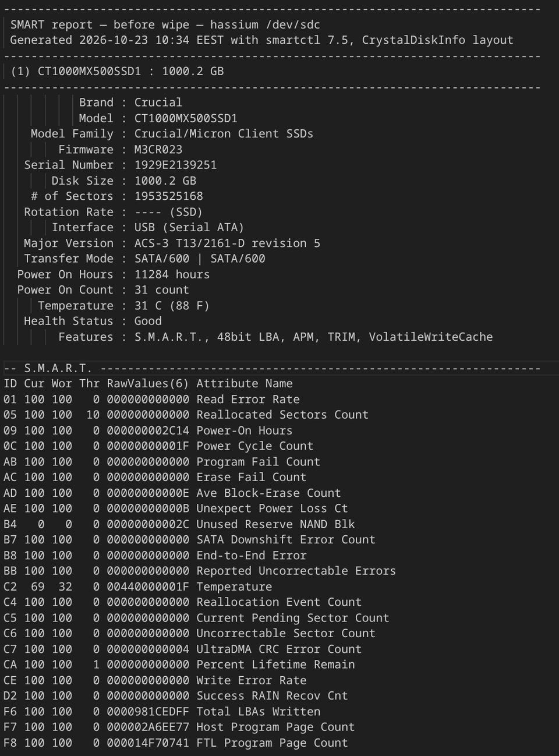The height and width of the screenshot is (756, 559).
Task: Click the RawValues(6) column header
Action: (x=148, y=383)
